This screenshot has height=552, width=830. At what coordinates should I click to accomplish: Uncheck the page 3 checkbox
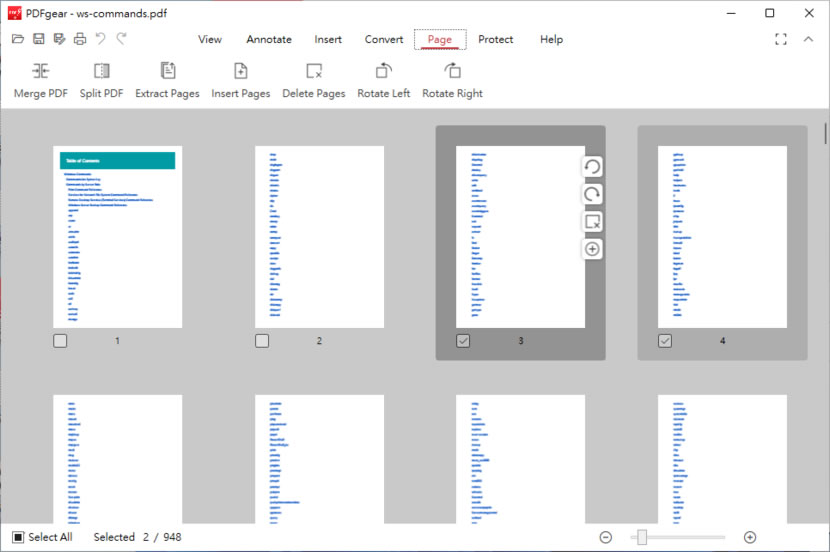point(463,341)
